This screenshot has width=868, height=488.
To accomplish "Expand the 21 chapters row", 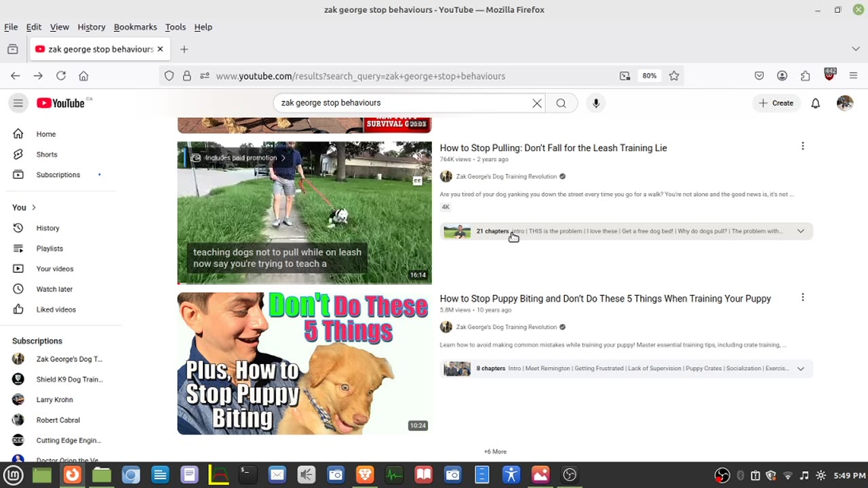I will (x=627, y=231).
